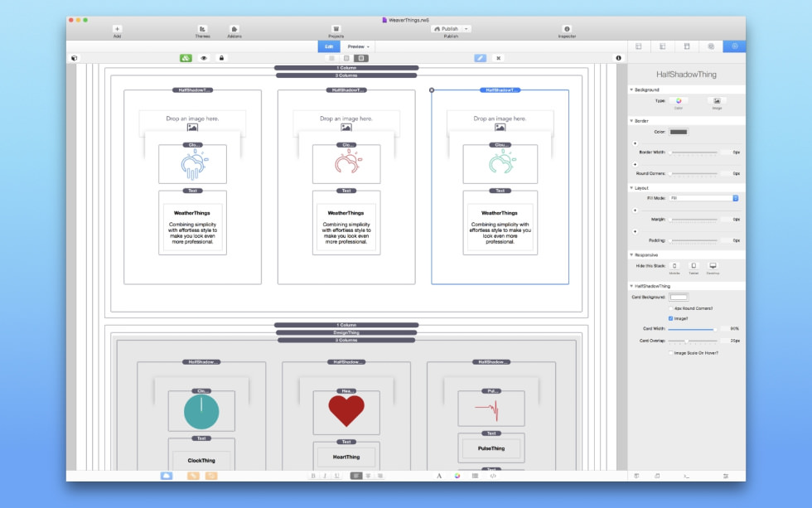Select the medium view size icon
812x508 pixels.
(346, 58)
